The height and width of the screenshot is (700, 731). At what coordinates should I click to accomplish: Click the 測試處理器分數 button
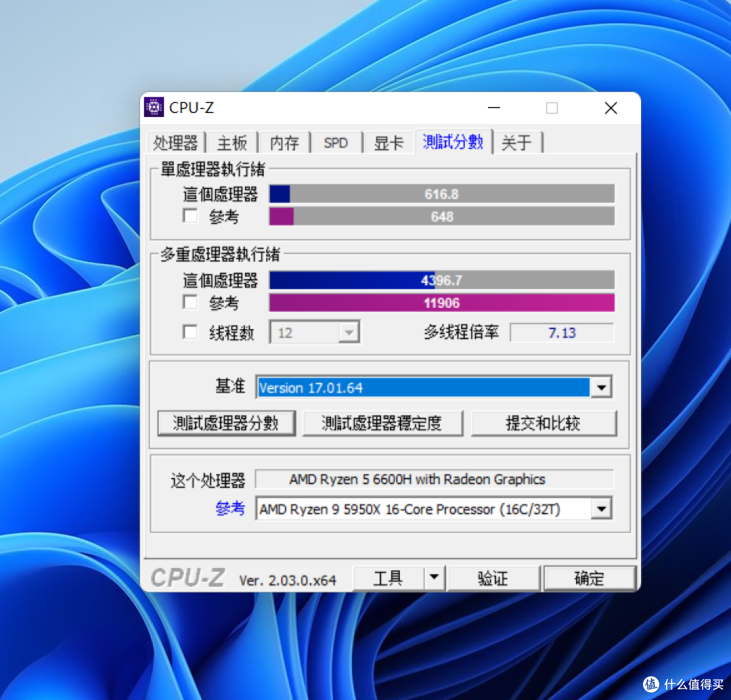[226, 423]
